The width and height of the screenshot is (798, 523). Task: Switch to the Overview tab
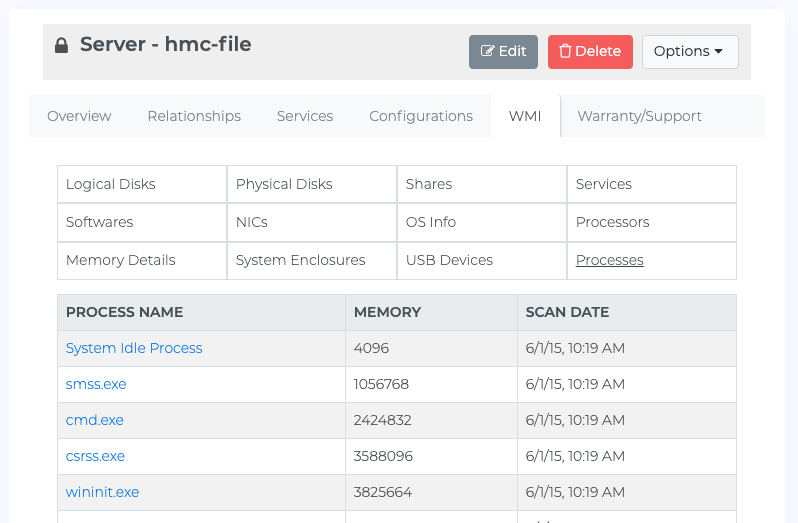(79, 116)
